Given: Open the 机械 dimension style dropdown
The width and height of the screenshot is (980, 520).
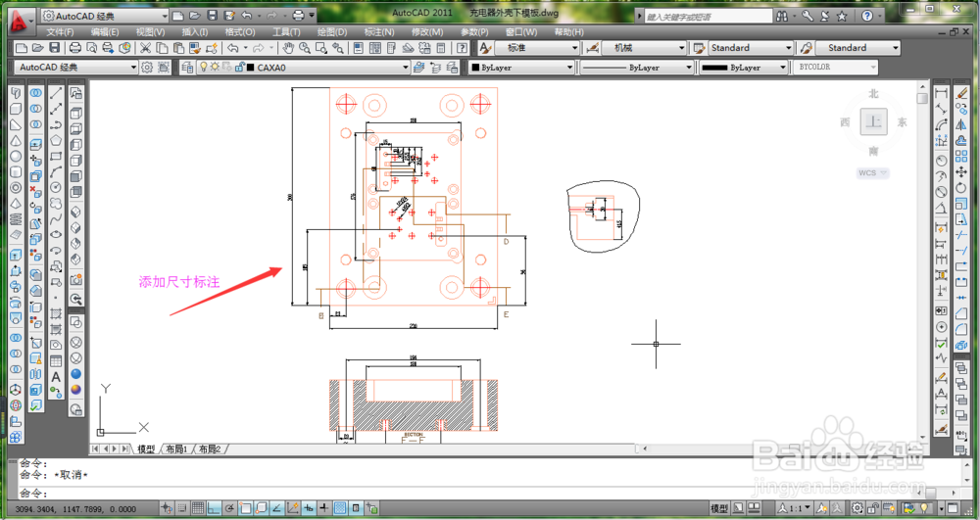Looking at the screenshot, I should (644, 48).
